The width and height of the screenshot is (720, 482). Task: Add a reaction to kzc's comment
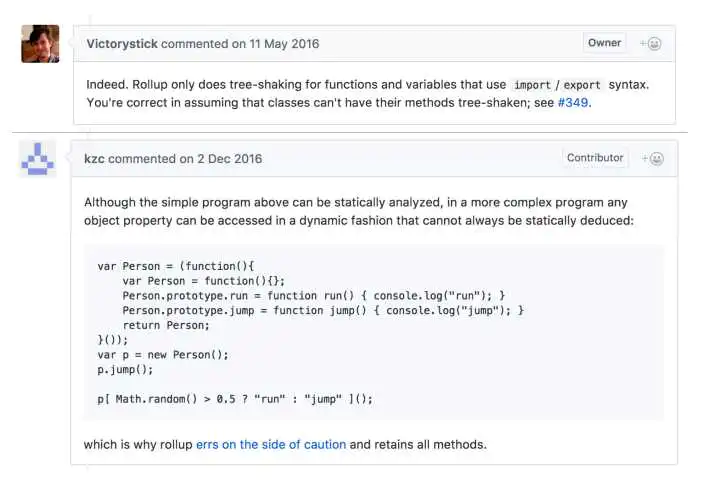click(651, 158)
